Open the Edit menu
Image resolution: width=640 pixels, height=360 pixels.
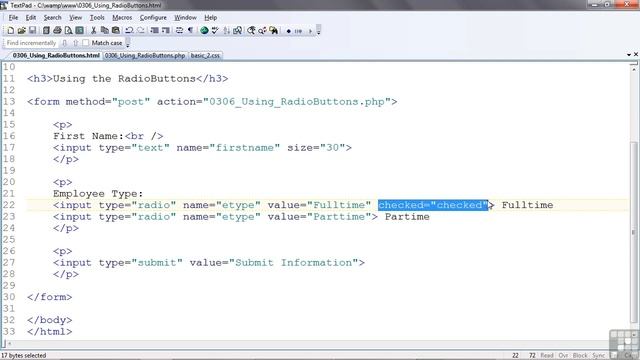tap(31, 18)
